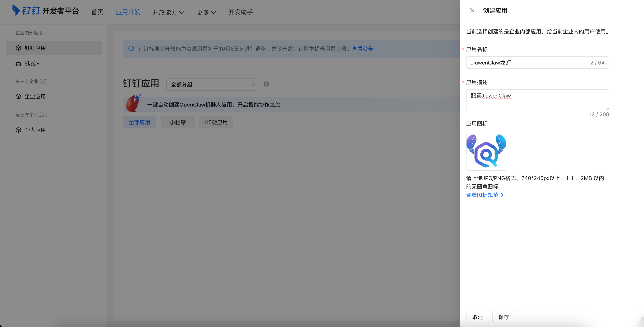Open 应用开发 in top navigation
Image resolution: width=644 pixels, height=327 pixels.
[x=128, y=12]
